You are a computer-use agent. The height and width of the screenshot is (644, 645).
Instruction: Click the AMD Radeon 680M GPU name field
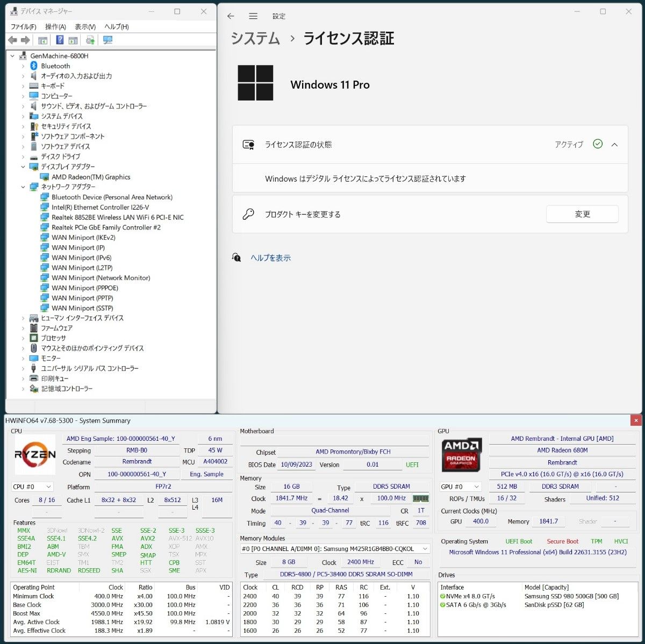562,450
